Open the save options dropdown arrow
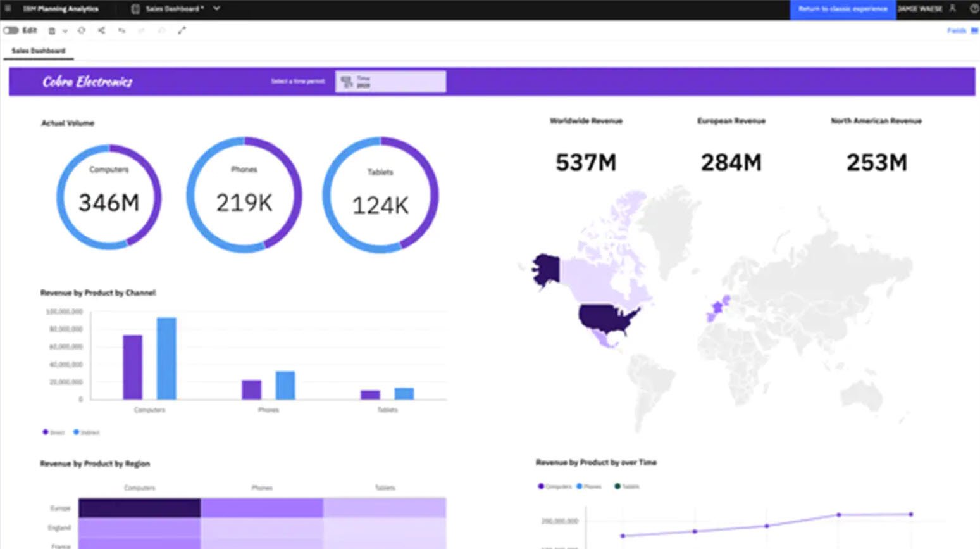The width and height of the screenshot is (980, 549). click(65, 31)
